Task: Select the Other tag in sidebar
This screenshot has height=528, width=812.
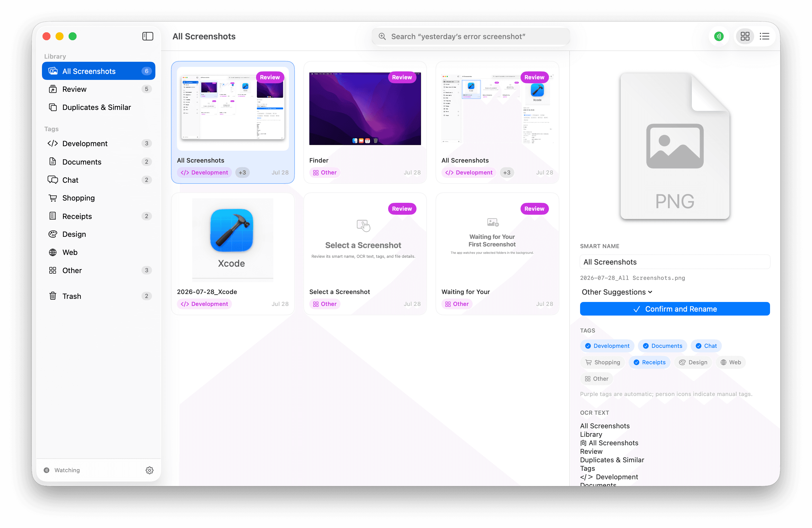Action: coord(99,270)
